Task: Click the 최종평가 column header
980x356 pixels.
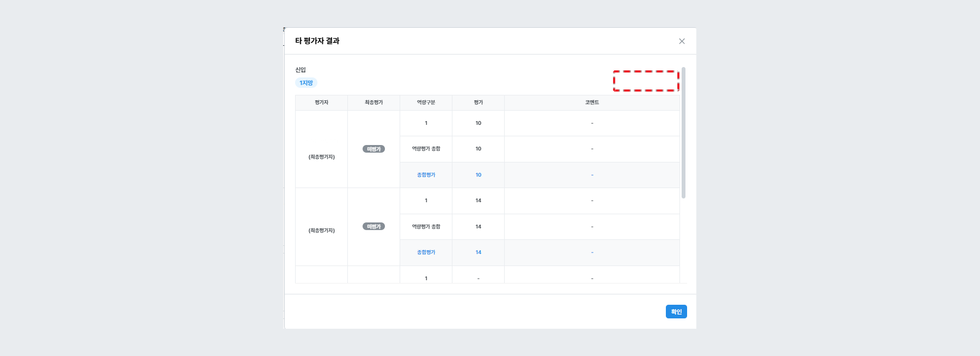Action: (373, 102)
